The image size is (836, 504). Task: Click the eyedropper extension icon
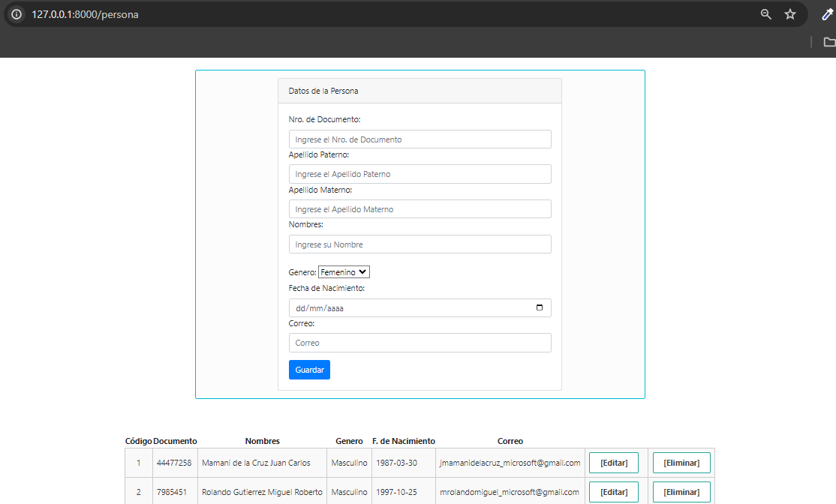coord(827,14)
